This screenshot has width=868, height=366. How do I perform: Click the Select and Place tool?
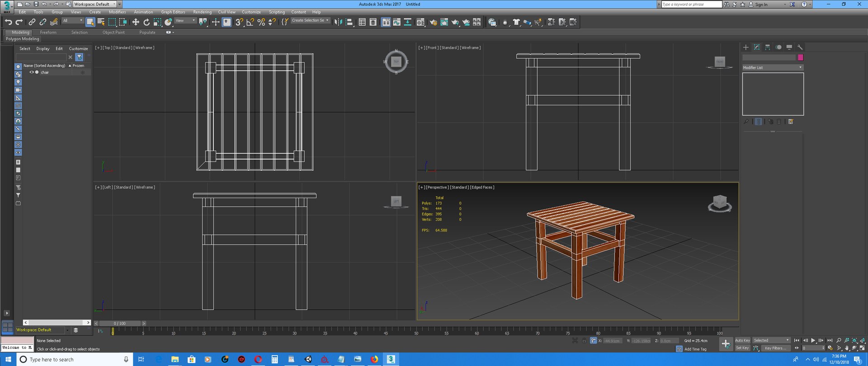(x=168, y=22)
